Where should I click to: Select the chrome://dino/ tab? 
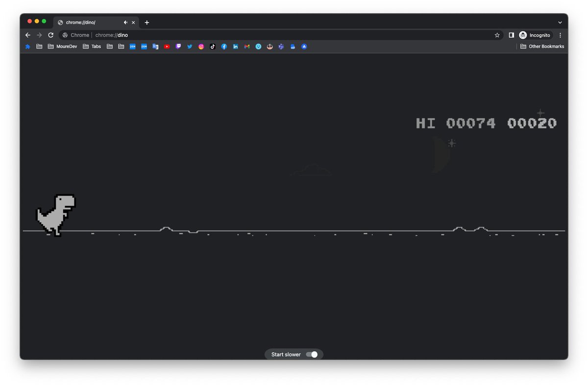coord(96,23)
